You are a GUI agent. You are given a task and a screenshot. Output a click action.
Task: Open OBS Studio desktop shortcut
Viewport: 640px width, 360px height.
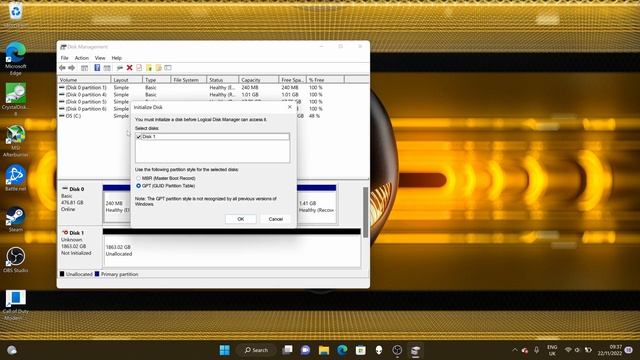[16, 260]
